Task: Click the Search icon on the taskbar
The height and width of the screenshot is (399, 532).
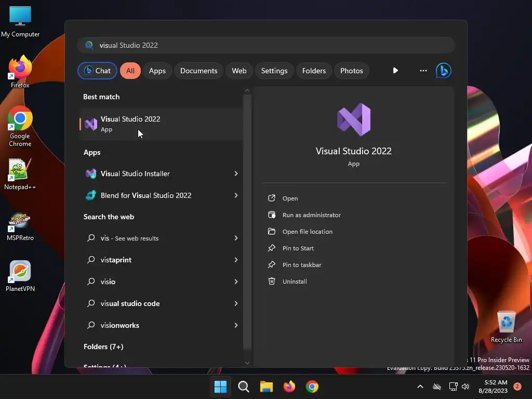Action: coord(243,387)
